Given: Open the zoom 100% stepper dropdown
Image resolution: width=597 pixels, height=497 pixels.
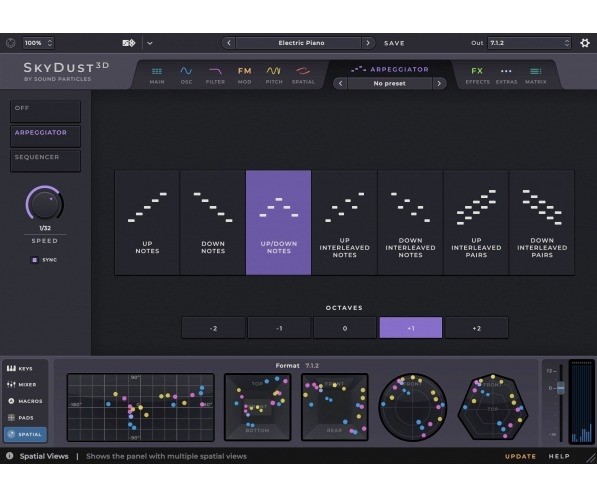Looking at the screenshot, I should point(38,43).
